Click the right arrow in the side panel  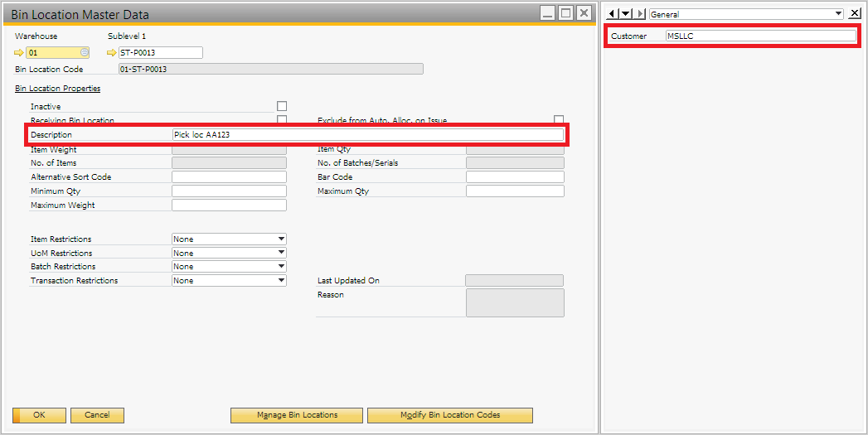click(639, 14)
